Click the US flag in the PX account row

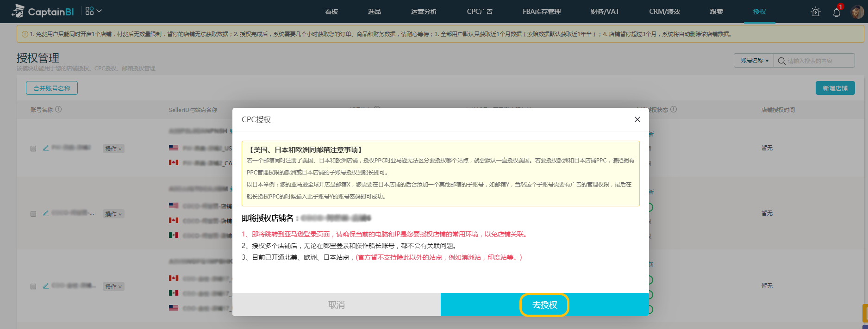coord(174,148)
